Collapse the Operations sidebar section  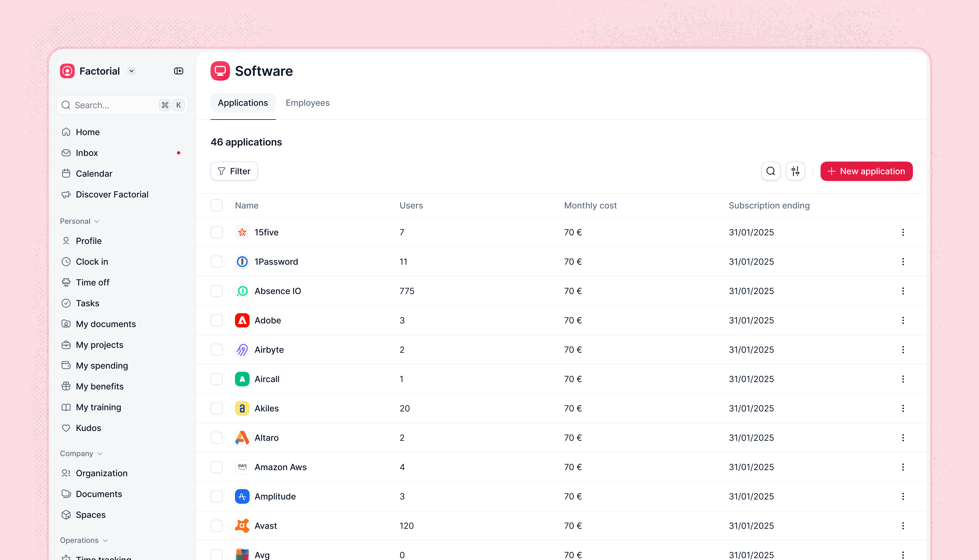pyautogui.click(x=84, y=540)
